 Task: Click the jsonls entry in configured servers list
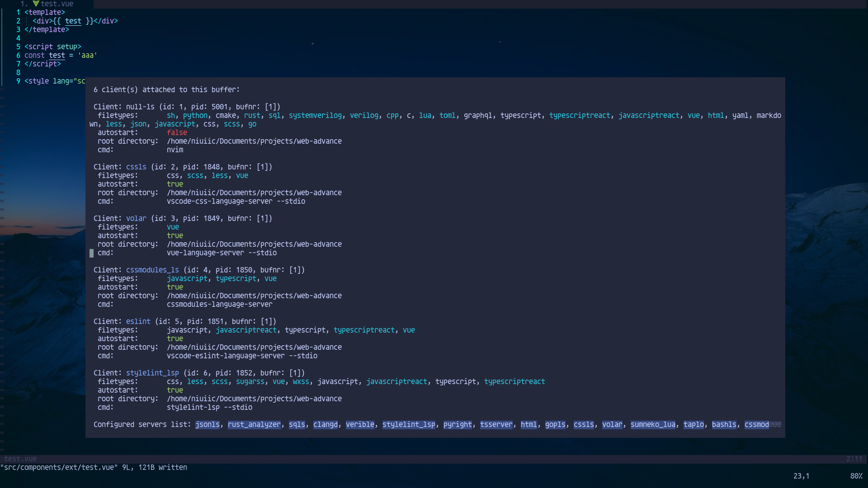(208, 425)
